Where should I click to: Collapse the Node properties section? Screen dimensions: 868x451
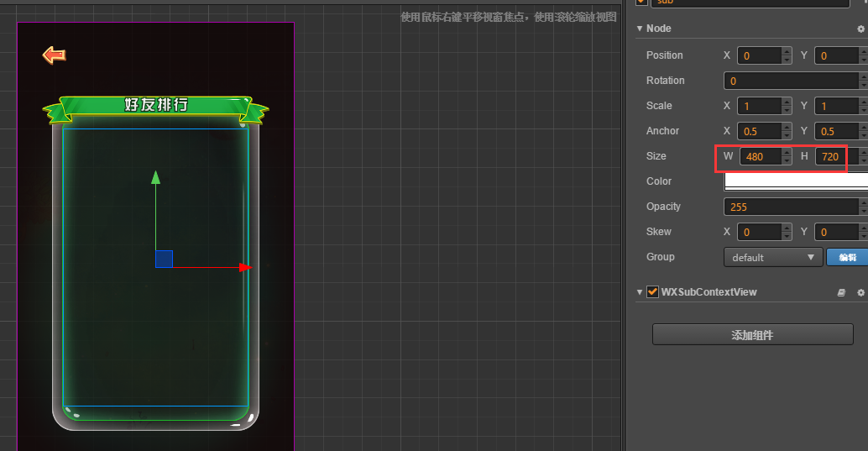click(x=640, y=29)
